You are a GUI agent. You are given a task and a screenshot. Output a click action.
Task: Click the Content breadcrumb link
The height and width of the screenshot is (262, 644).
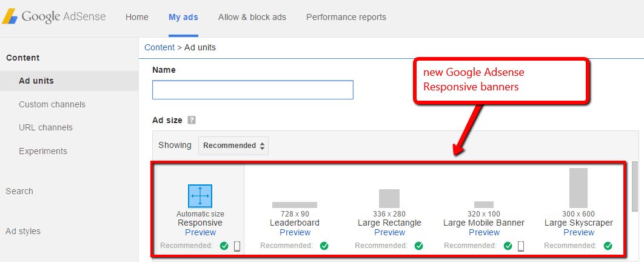pos(159,47)
